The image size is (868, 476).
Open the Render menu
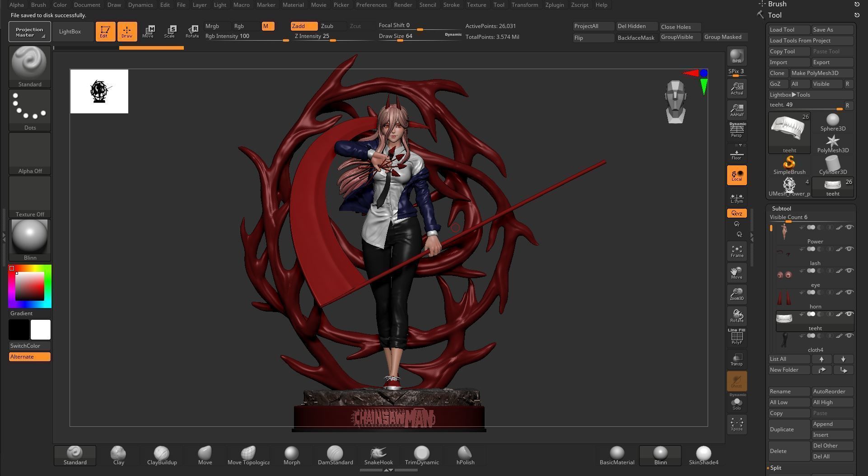(403, 5)
